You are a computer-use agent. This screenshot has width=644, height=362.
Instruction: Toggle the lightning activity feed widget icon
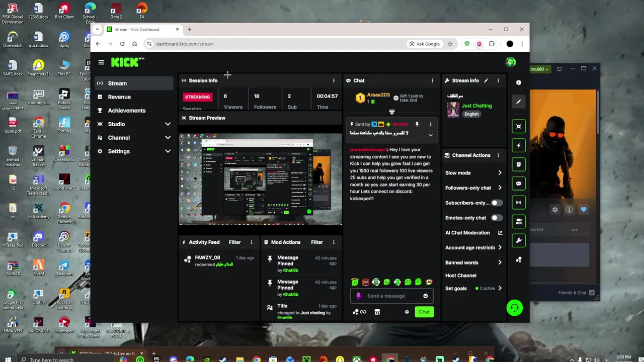point(519,145)
